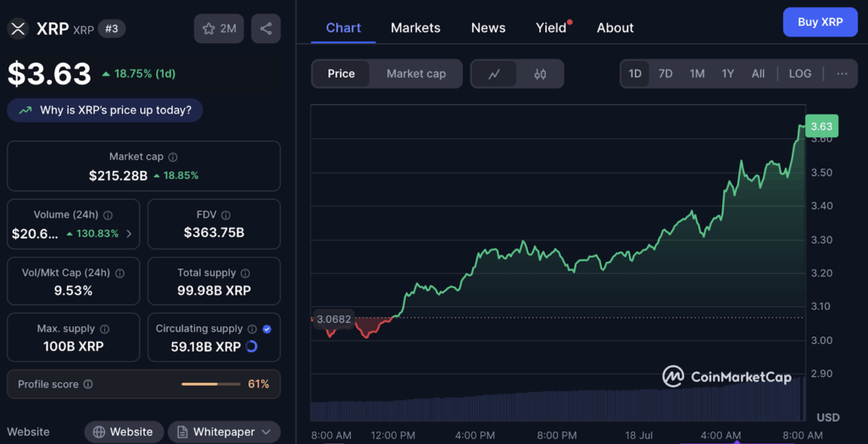This screenshot has height=444, width=868.
Task: Expand the Whitepaper dropdown
Action: [x=266, y=432]
